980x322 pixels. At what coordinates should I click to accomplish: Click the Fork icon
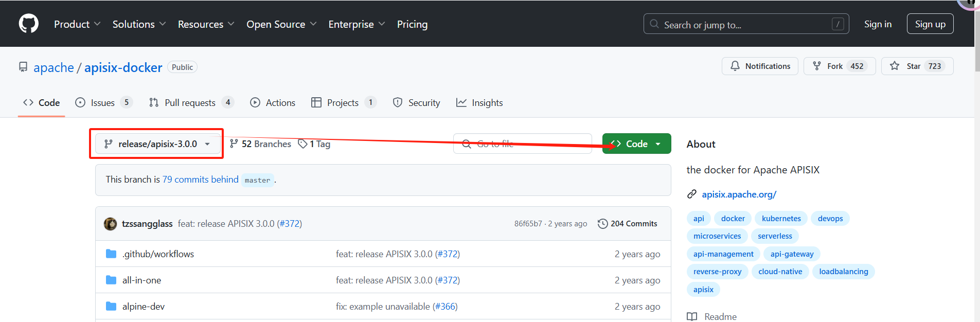[x=817, y=66]
